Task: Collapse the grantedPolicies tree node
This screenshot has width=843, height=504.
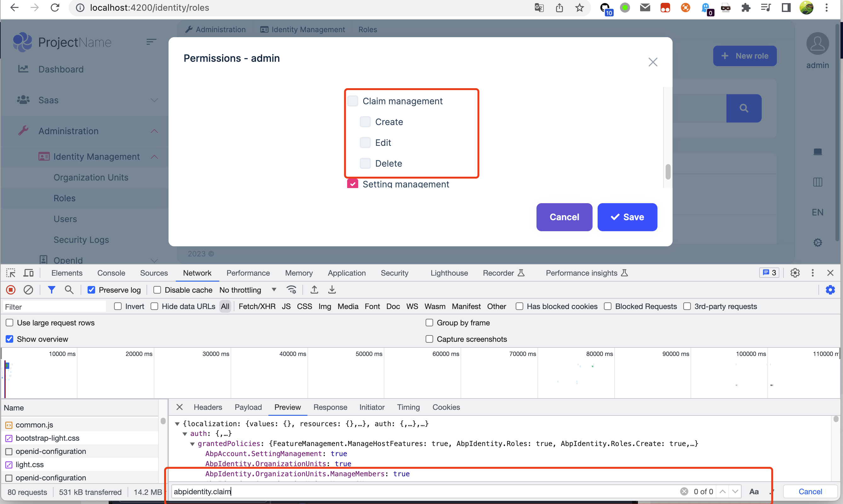Action: tap(192, 444)
